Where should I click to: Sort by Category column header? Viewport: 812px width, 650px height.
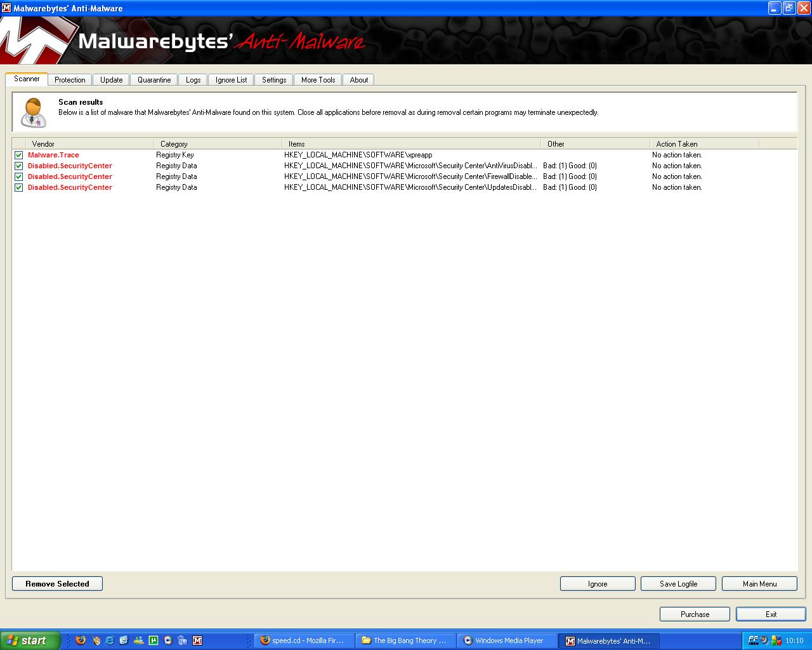218,144
